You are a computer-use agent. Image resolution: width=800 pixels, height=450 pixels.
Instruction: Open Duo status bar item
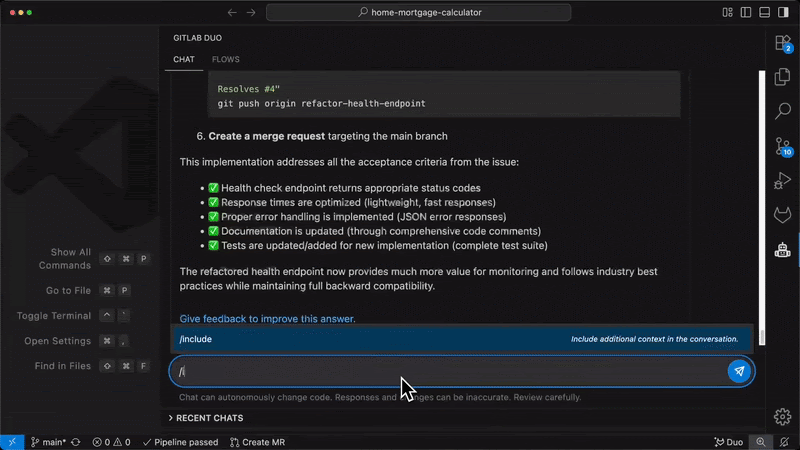[729, 442]
